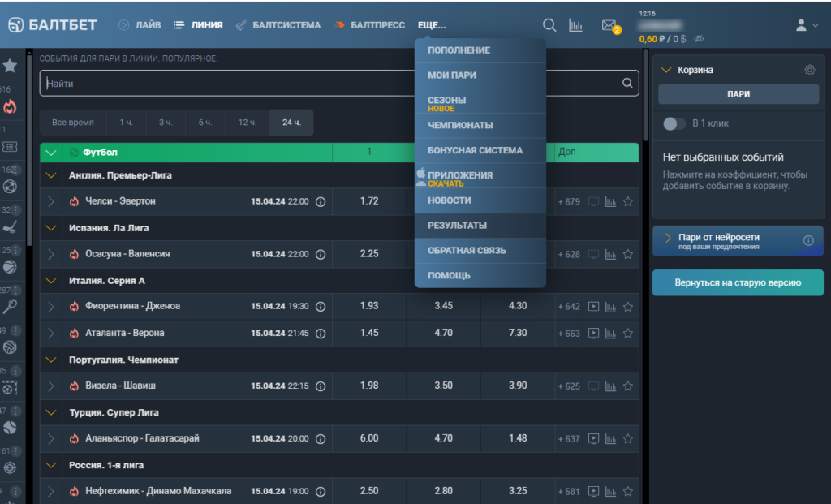831x504 pixels.
Task: Select tennis racket icon in sidebar
Action: (10, 307)
